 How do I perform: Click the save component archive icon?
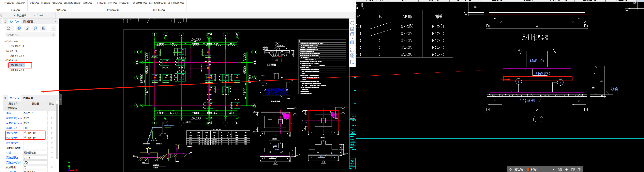pos(43,28)
